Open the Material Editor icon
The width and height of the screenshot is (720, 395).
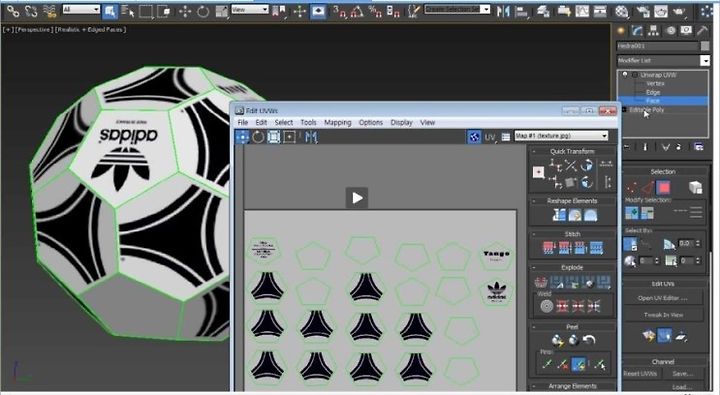[621, 11]
